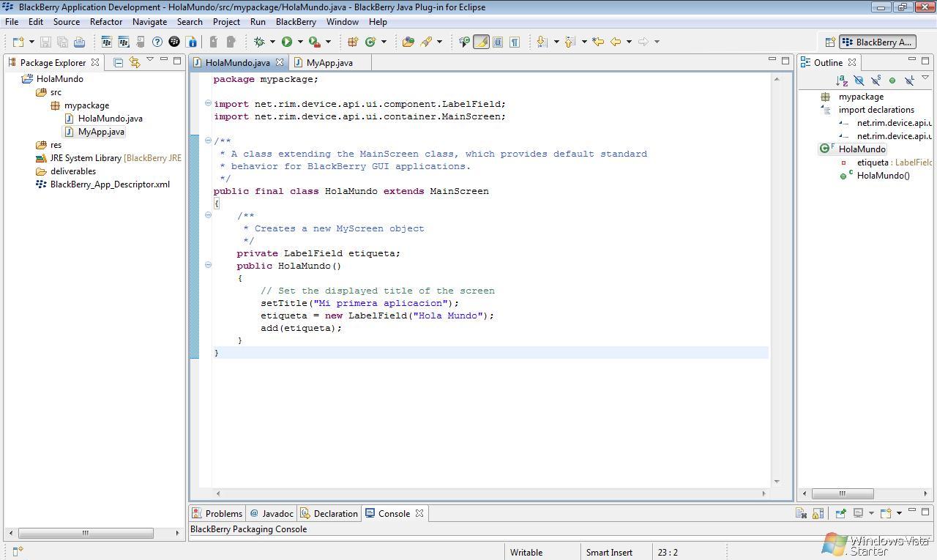This screenshot has height=560, width=937.
Task: Click the Open Perspective icon
Action: click(x=830, y=42)
